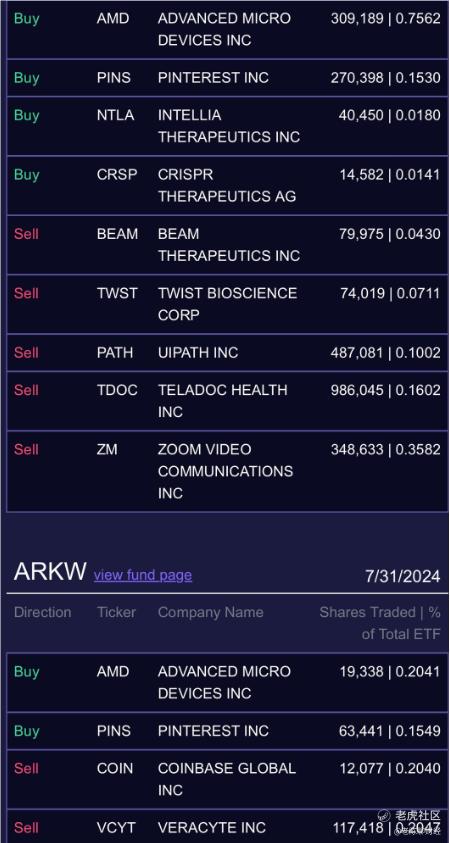The width and height of the screenshot is (450, 843).
Task: Click the 7/31/2024 date label
Action: (x=403, y=576)
